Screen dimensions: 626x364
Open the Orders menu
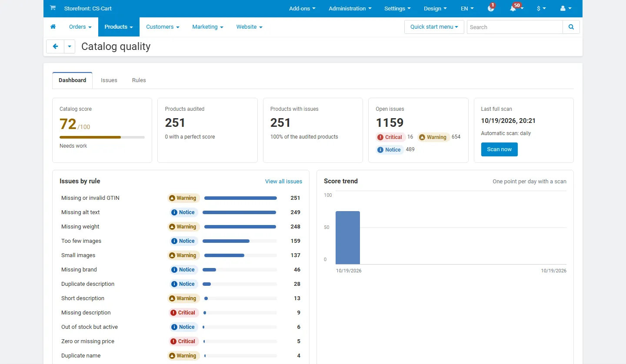click(80, 27)
